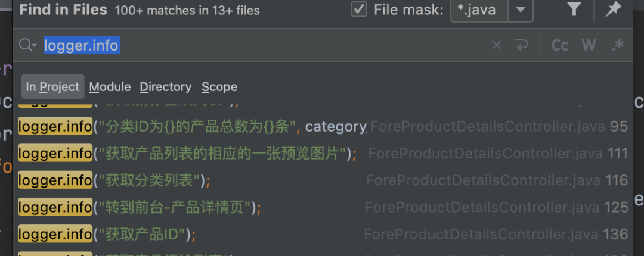Switch to the Scope tab
644x256 pixels.
[219, 87]
